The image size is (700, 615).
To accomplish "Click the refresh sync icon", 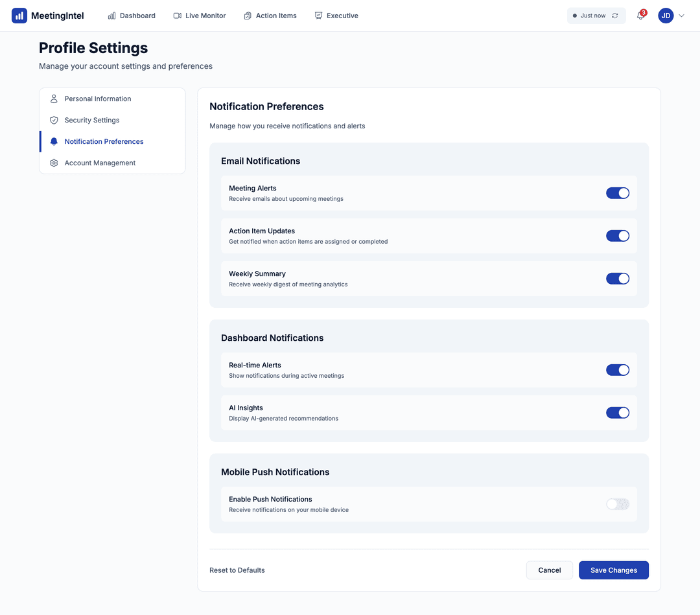I will point(614,16).
